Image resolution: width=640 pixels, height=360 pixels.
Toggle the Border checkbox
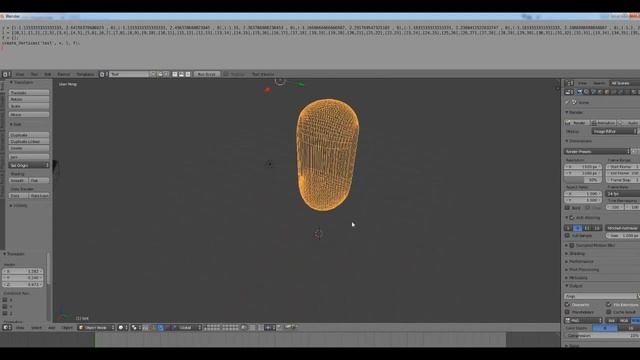pyautogui.click(x=567, y=208)
